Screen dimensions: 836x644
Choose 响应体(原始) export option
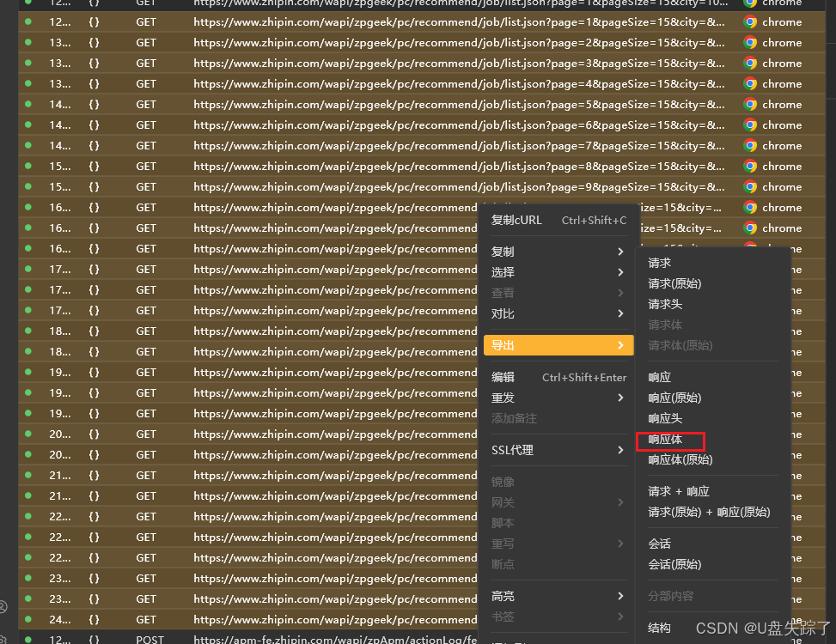point(680,459)
